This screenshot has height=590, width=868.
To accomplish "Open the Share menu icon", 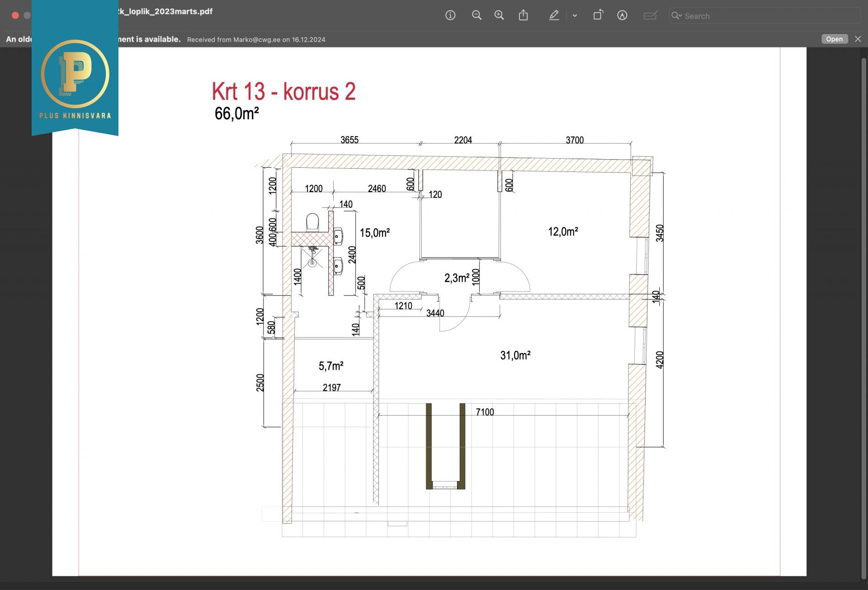I will point(523,15).
